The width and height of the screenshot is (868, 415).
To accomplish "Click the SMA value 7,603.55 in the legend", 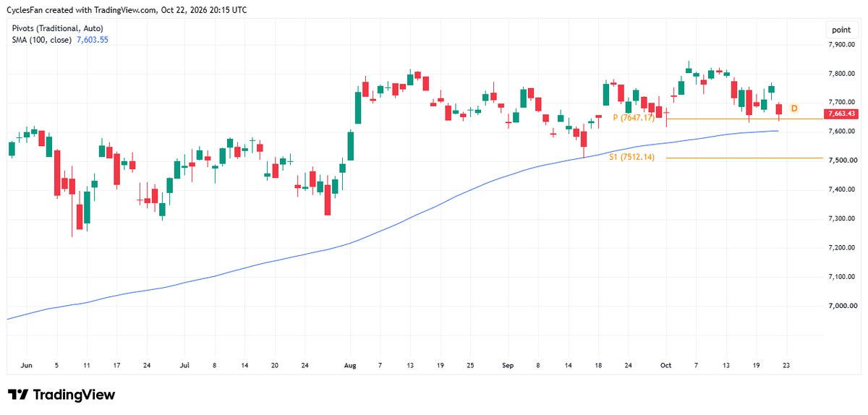I will click(x=93, y=40).
